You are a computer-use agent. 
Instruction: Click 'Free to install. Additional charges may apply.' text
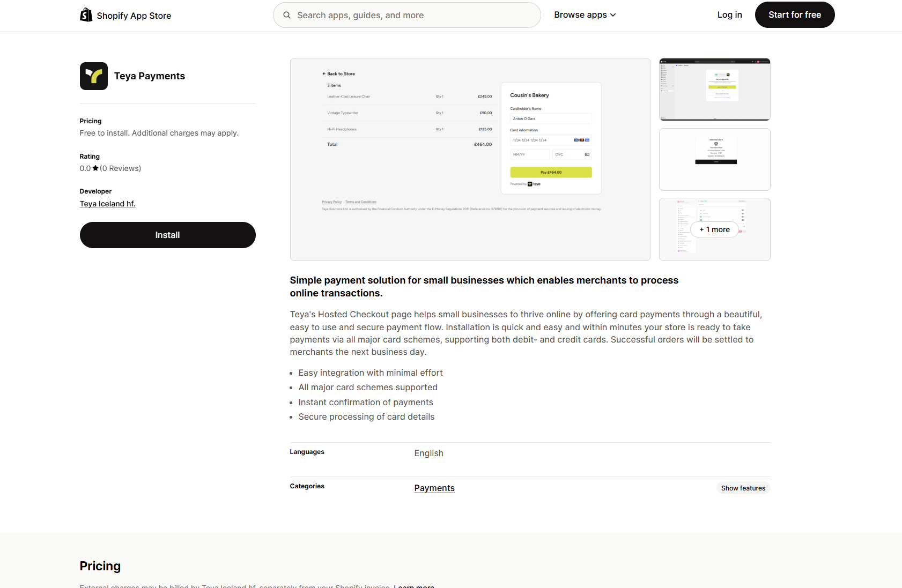pyautogui.click(x=159, y=133)
